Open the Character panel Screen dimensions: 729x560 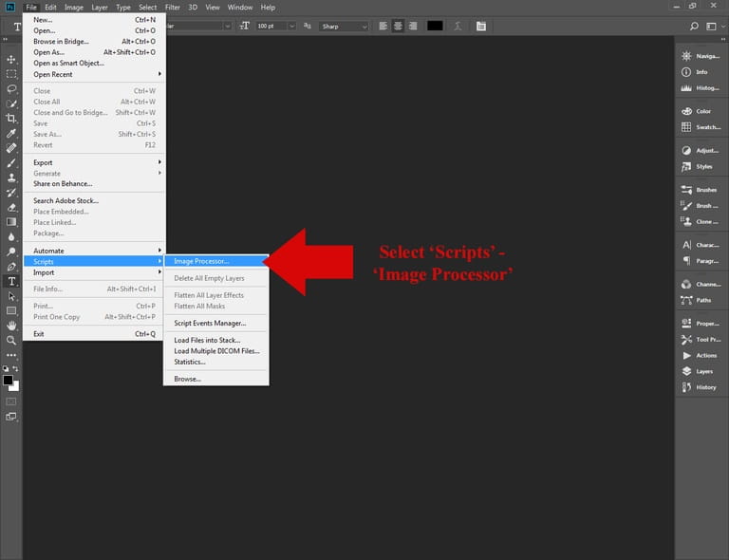pos(701,245)
